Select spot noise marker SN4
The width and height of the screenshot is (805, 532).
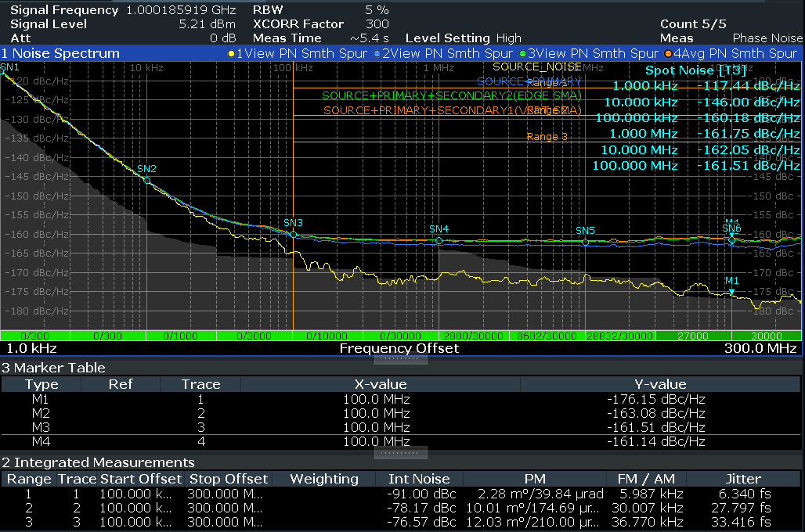point(439,241)
